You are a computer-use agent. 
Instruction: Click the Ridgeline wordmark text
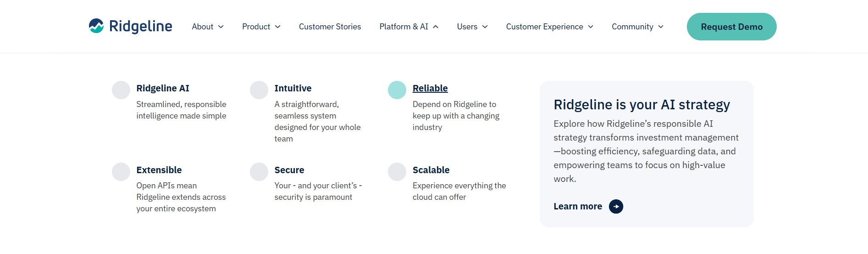click(x=141, y=26)
